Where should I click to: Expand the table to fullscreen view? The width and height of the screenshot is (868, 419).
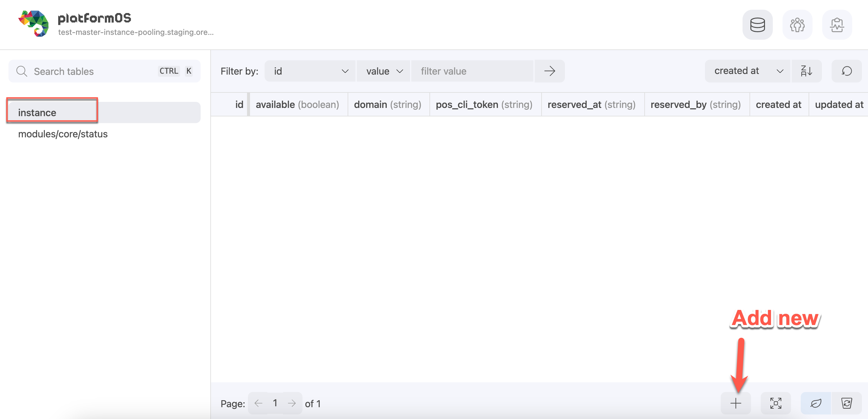[x=776, y=403]
